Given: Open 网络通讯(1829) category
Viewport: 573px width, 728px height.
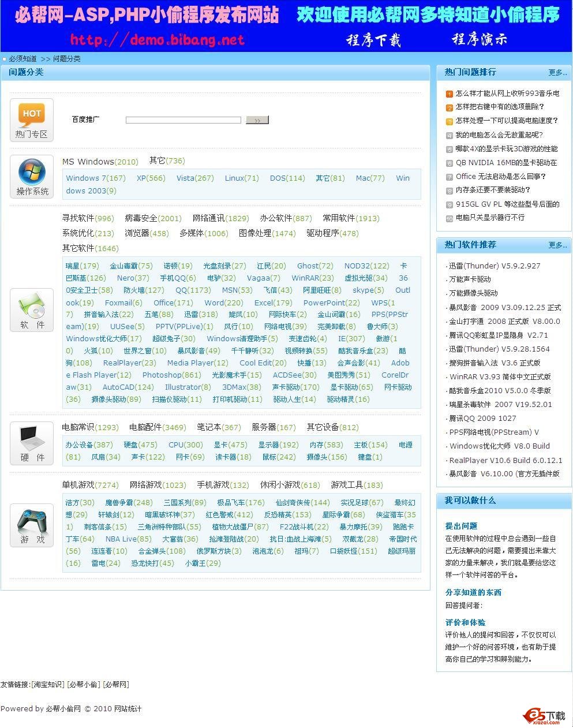Looking at the screenshot, I should click(221, 218).
